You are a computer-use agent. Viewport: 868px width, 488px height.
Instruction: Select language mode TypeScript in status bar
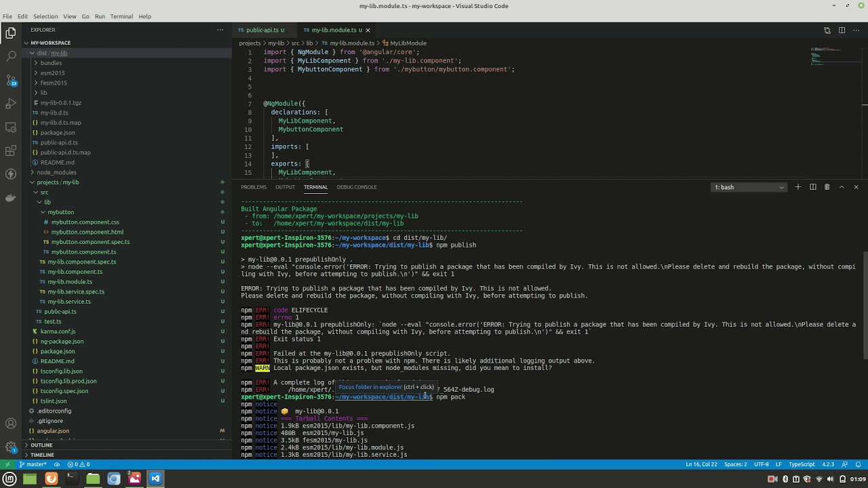pyautogui.click(x=802, y=464)
